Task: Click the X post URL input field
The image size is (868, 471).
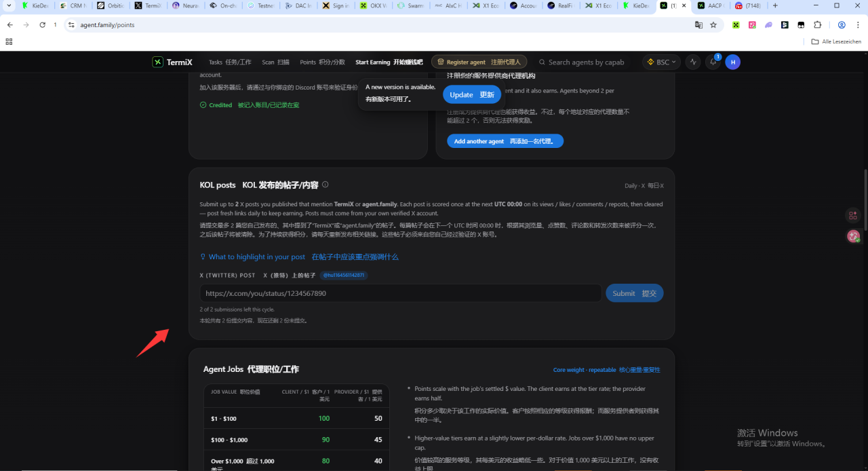Action: (x=401, y=293)
